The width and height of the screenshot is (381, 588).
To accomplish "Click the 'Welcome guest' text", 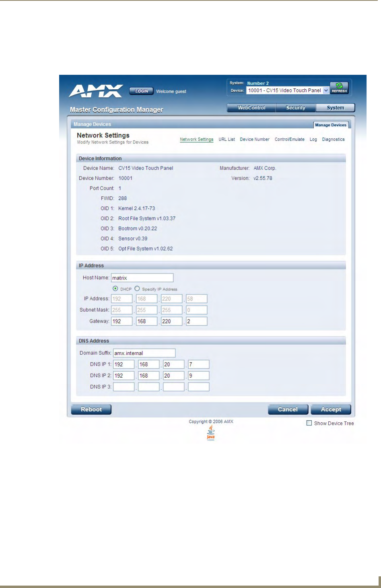I will coord(171,92).
